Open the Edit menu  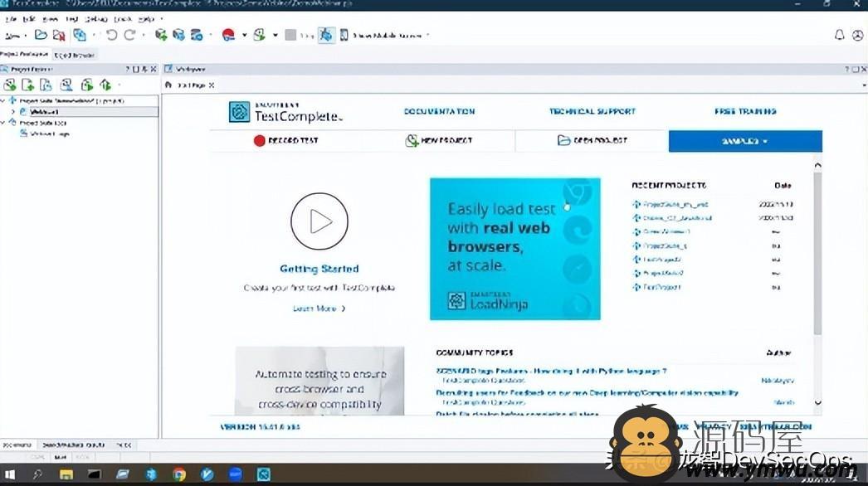click(29, 19)
